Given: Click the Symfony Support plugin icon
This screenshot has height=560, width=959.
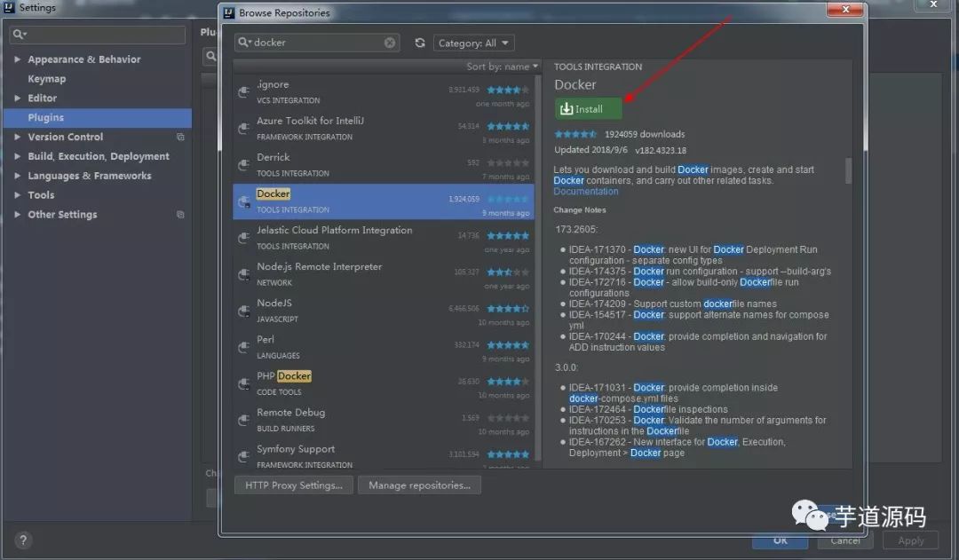Looking at the screenshot, I should 243,457.
